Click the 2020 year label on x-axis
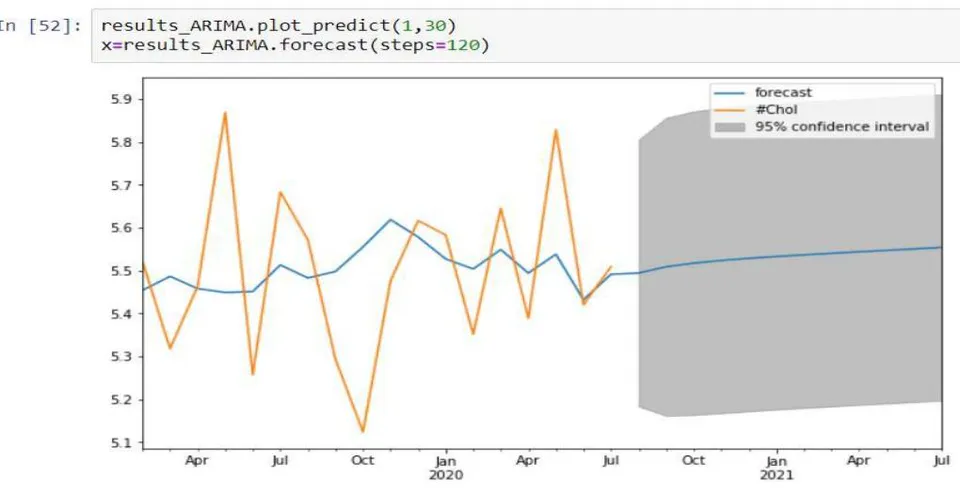The height and width of the screenshot is (495, 960). click(x=446, y=475)
